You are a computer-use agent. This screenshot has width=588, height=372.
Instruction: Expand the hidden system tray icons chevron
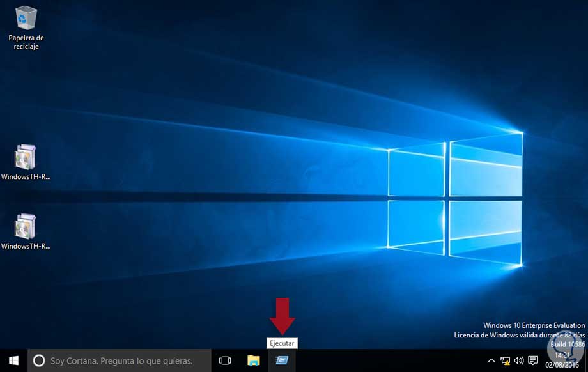[x=491, y=360]
